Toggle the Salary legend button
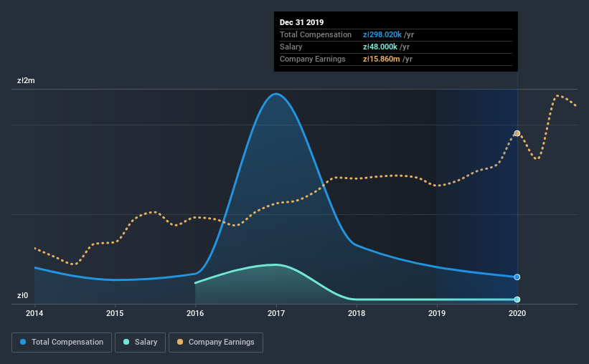 140,343
